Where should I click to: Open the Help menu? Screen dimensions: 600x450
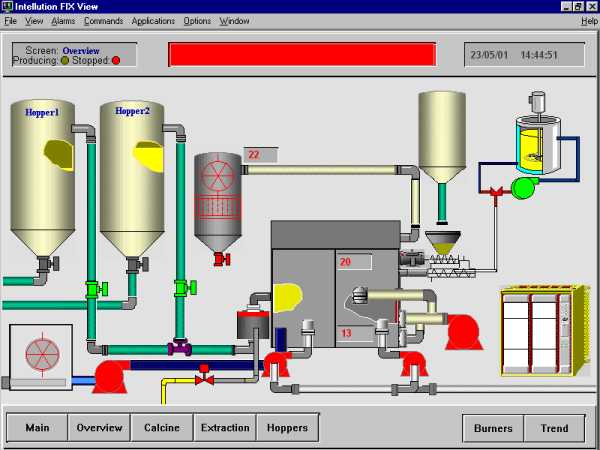point(589,21)
